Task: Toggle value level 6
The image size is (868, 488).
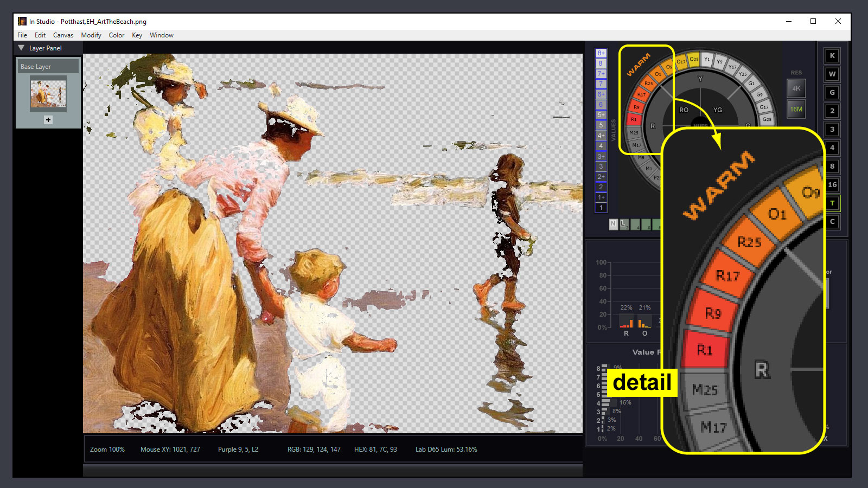Action: [x=601, y=105]
